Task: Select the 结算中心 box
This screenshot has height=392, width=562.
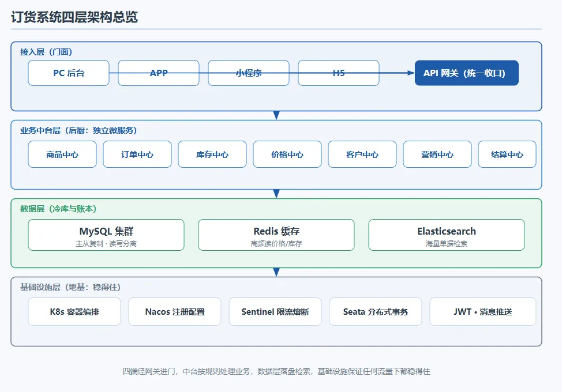Action: (507, 154)
